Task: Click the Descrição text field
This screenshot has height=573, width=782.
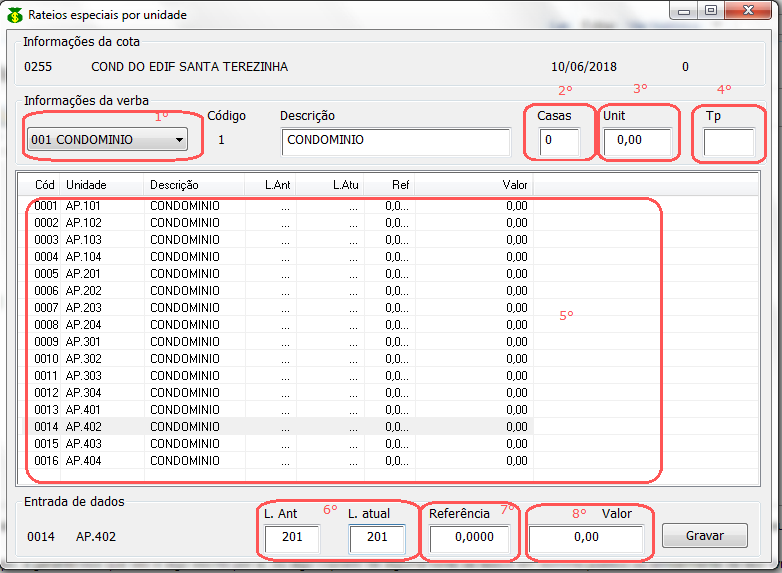Action: tap(396, 142)
